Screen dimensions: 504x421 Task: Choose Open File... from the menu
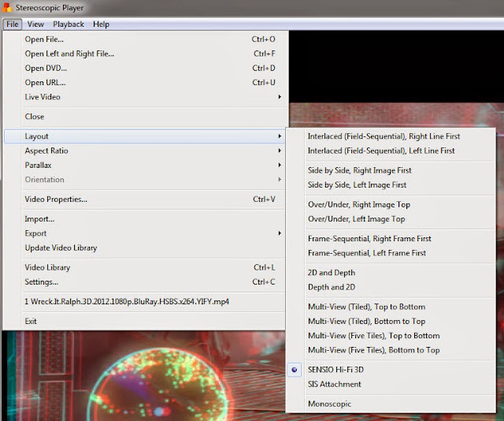145,39
